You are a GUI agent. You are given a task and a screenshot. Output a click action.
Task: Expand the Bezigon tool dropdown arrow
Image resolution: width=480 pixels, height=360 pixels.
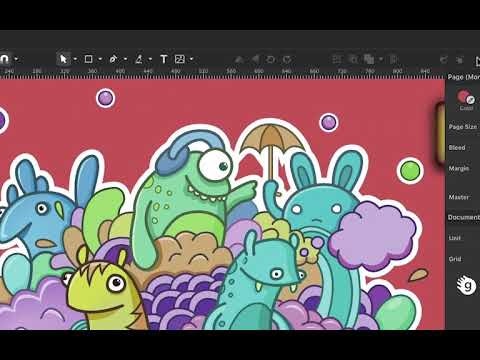pos(150,59)
